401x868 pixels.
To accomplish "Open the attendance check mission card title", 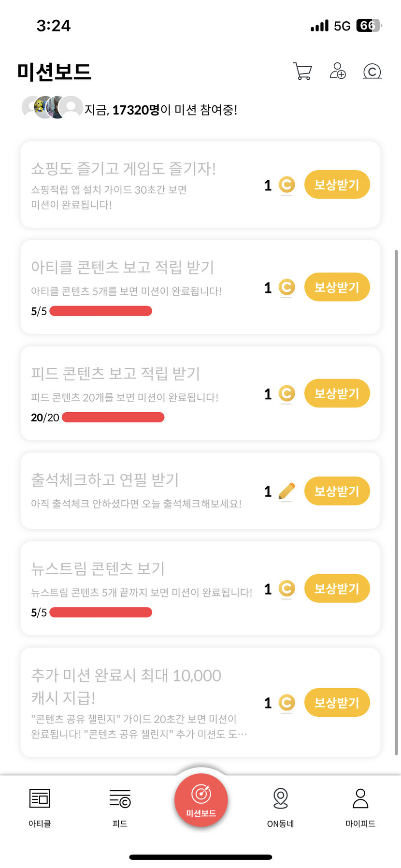I will (105, 479).
